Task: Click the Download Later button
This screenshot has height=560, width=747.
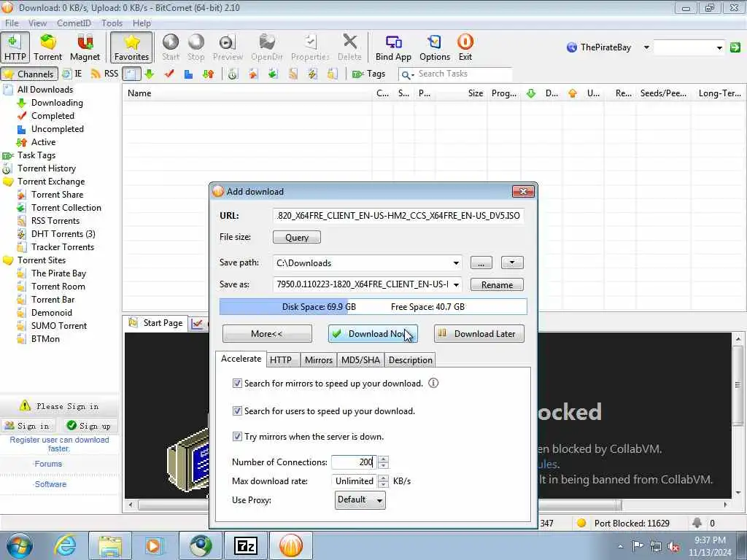Action: tap(479, 334)
